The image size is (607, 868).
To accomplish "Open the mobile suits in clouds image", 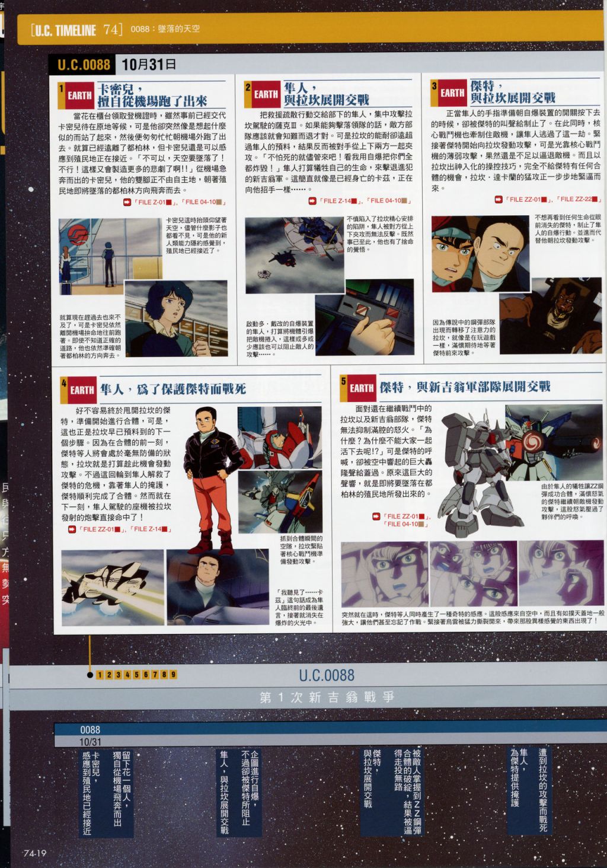I will [295, 254].
